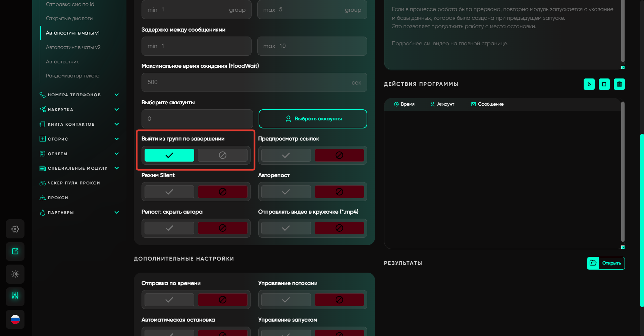The height and width of the screenshot is (336, 644).
Task: Toggle theme with the sun icon
Action: (15, 274)
